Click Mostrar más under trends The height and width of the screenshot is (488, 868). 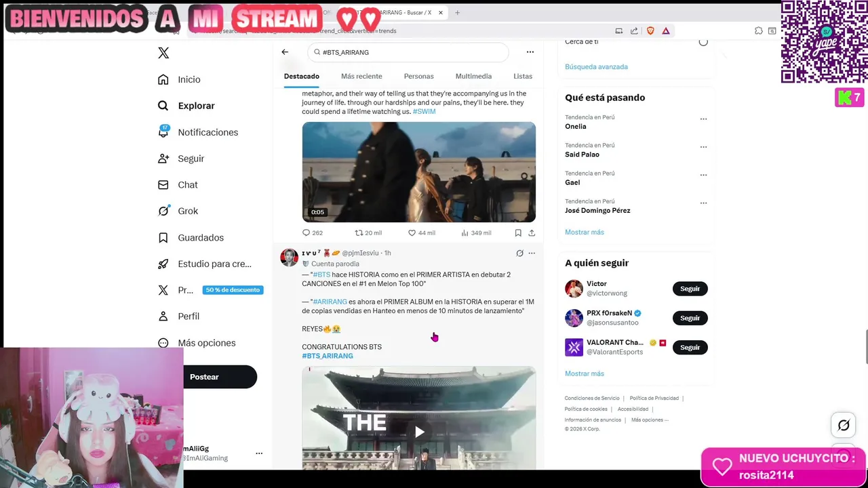(x=584, y=232)
